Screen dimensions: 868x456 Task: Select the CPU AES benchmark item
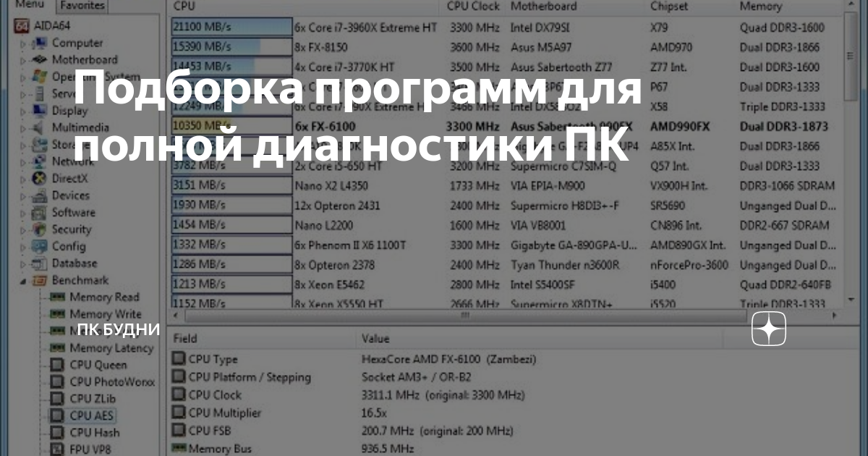pyautogui.click(x=91, y=416)
